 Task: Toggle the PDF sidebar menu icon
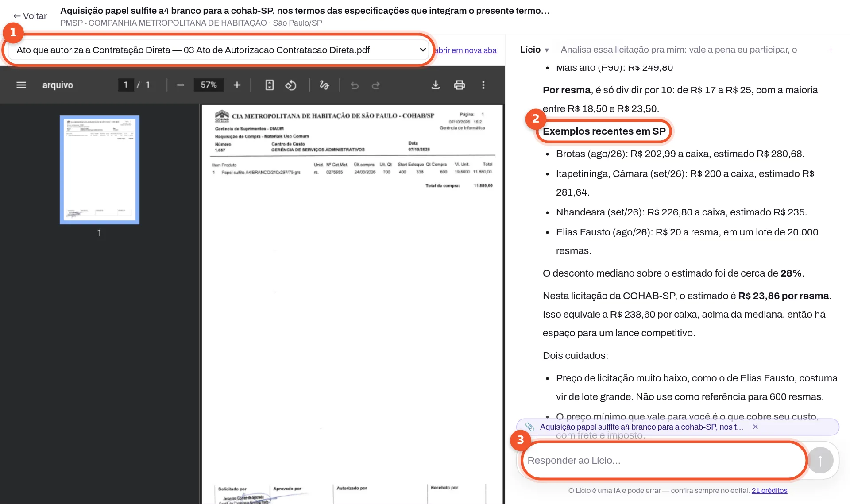click(x=21, y=85)
